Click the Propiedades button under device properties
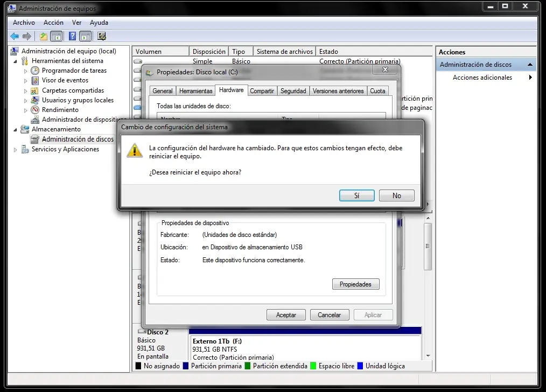This screenshot has width=546, height=392. [355, 284]
